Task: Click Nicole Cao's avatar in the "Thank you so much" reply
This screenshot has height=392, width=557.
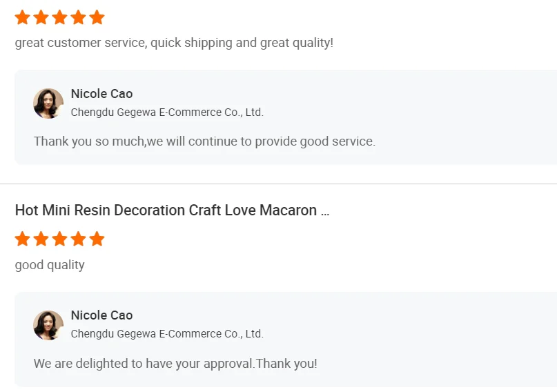Action: 48,104
